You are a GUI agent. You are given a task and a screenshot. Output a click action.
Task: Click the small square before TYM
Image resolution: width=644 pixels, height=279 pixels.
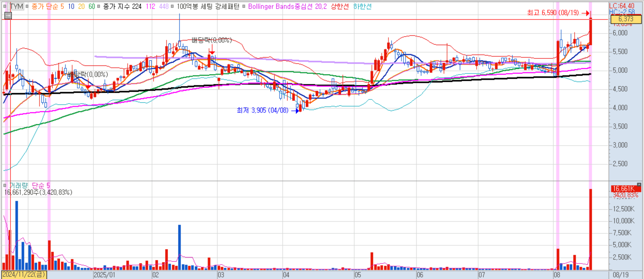coord(5,6)
